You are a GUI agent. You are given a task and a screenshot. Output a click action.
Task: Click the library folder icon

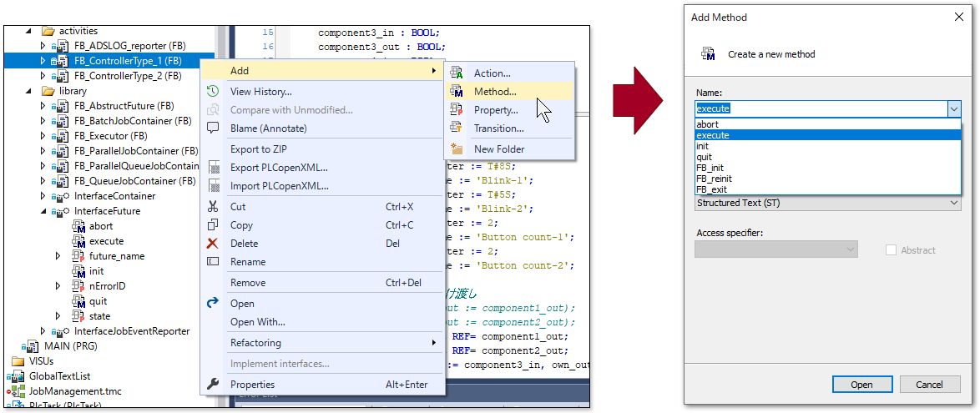(48, 91)
